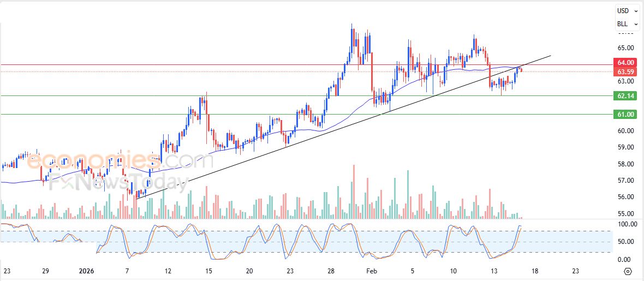Open the USD currency dropdown
644x281 pixels.
628,11
